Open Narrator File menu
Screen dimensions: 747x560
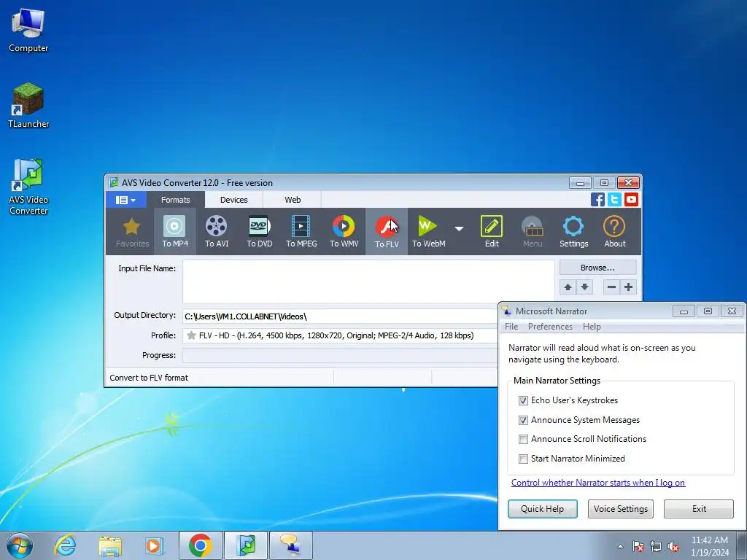click(x=511, y=327)
